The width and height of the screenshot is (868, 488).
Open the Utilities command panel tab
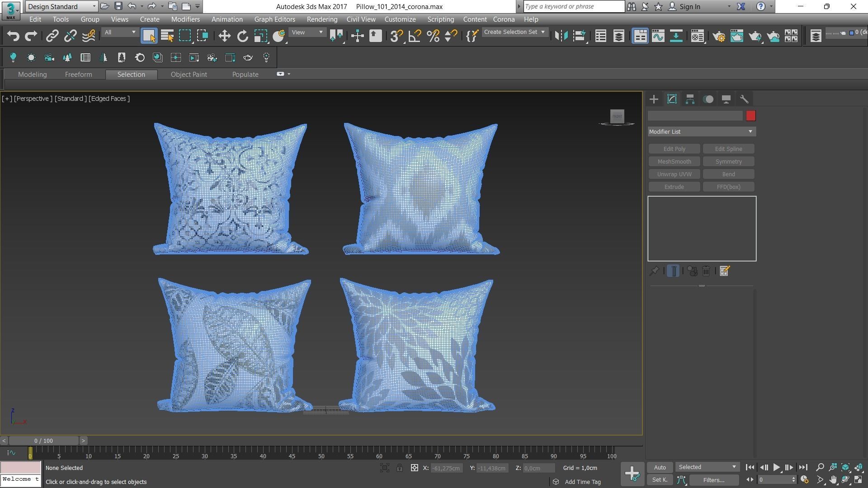(x=744, y=99)
